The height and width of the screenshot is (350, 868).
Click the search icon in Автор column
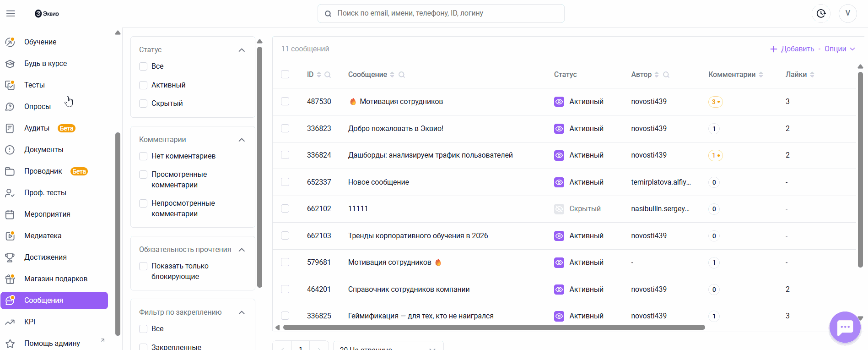coord(666,75)
